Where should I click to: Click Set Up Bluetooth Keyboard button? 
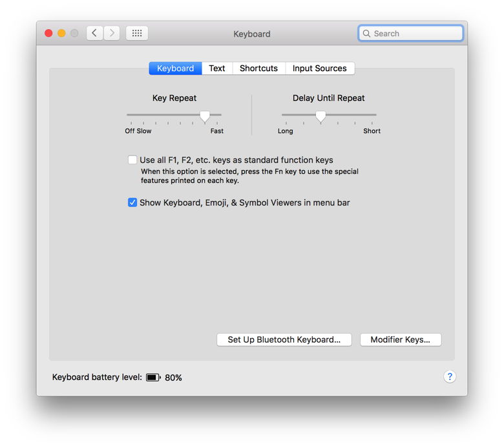284,339
